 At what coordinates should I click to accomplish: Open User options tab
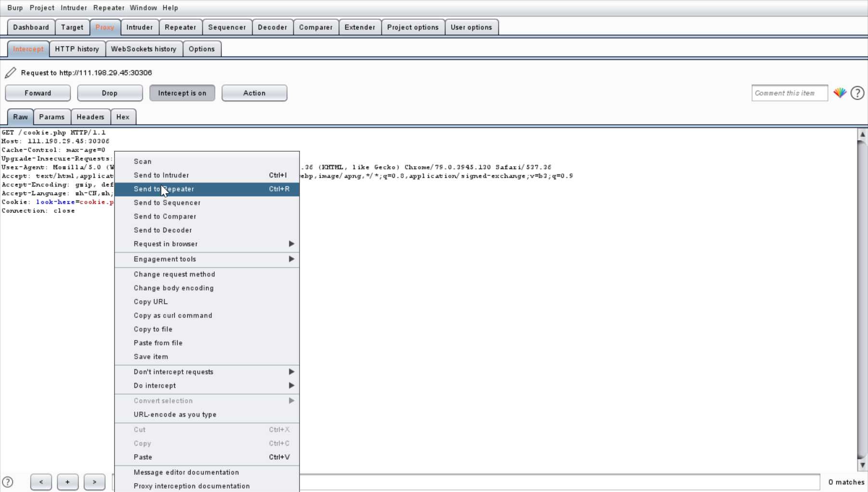471,27
